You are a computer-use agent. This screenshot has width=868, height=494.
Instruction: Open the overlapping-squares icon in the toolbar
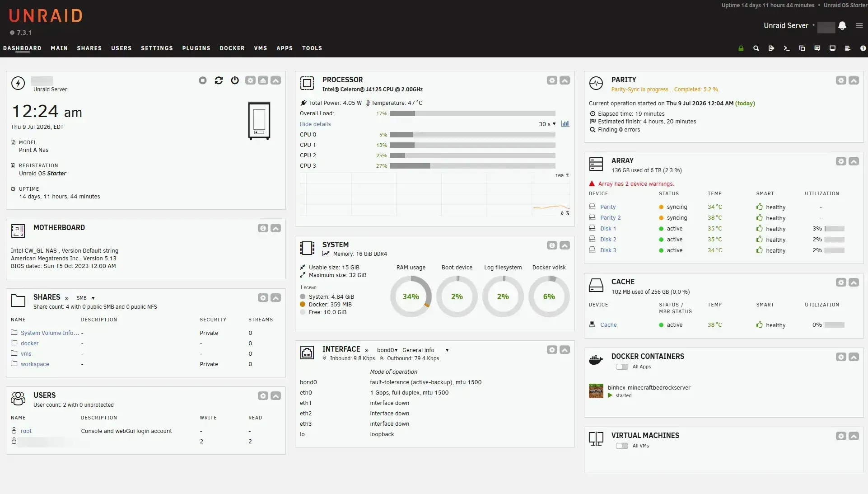802,48
